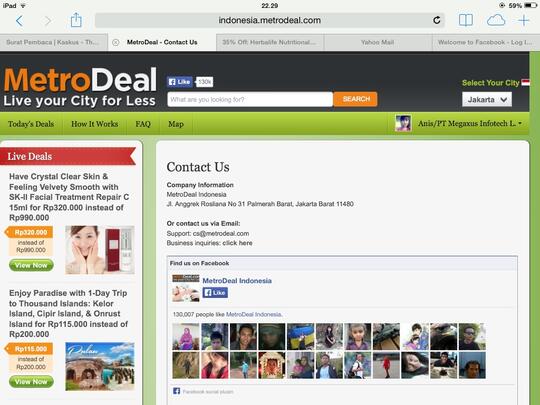Click the first fan photo in top row
The width and height of the screenshot is (540, 405).
[x=186, y=336]
